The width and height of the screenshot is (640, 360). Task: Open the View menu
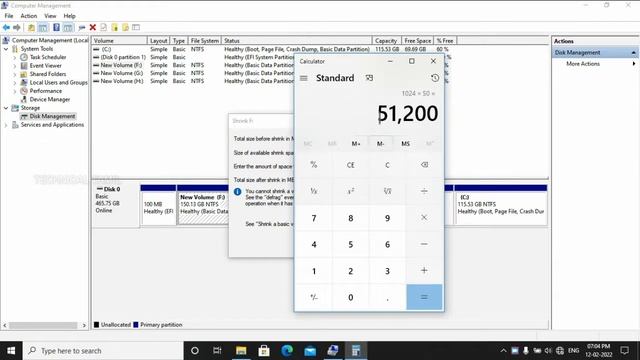50,16
